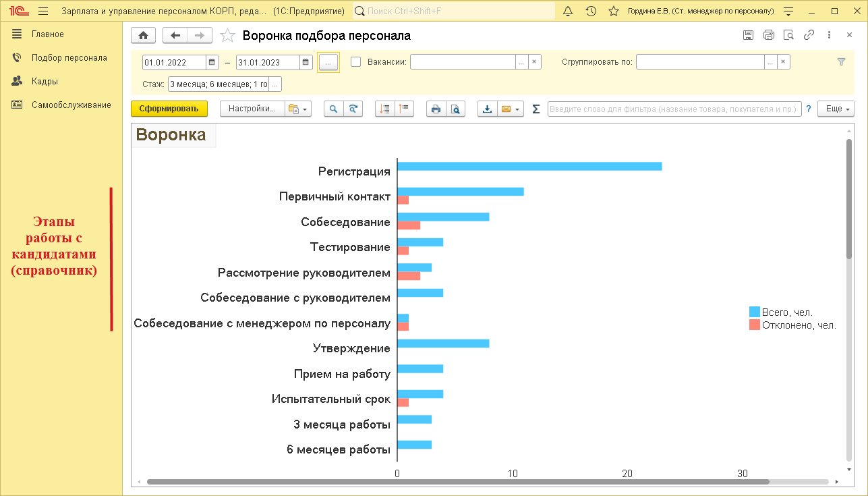Click the Утверждение label
Viewport: 868px width, 496px height.
click(351, 349)
